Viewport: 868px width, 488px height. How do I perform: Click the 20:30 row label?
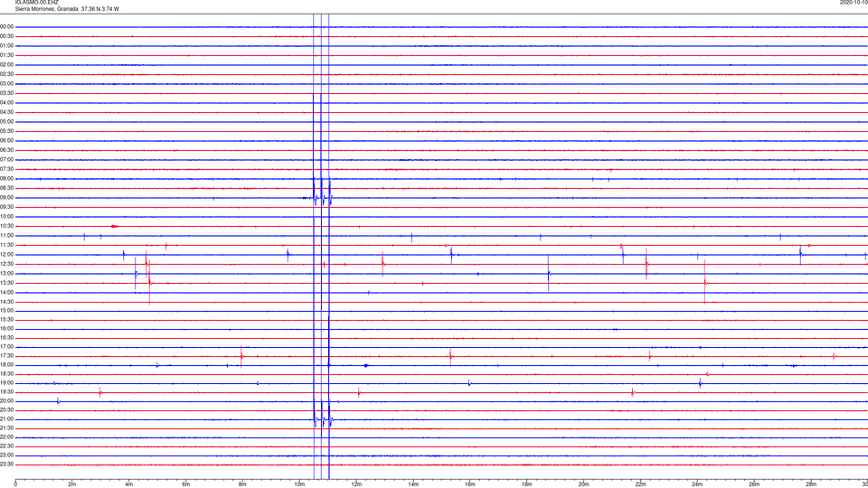tap(7, 410)
